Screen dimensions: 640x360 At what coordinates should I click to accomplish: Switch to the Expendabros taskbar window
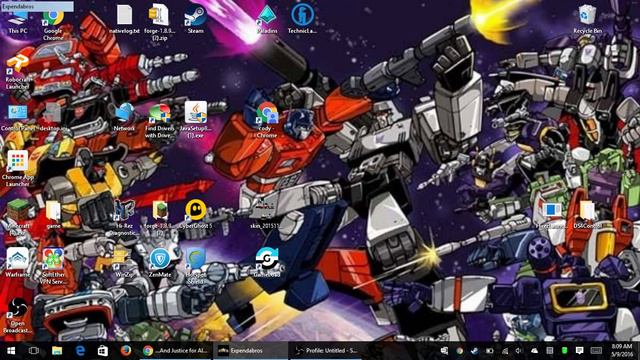(251, 351)
